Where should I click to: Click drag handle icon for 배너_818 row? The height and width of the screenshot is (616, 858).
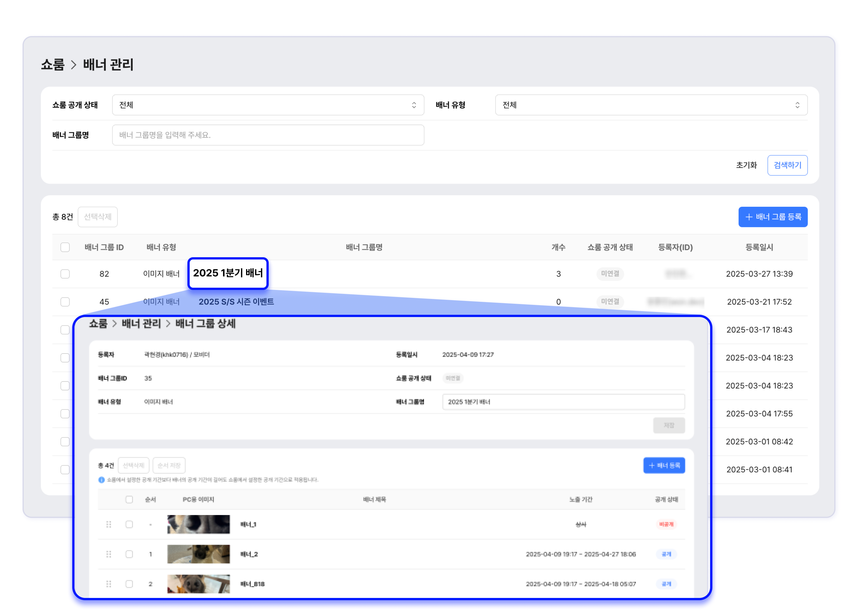coord(109,584)
